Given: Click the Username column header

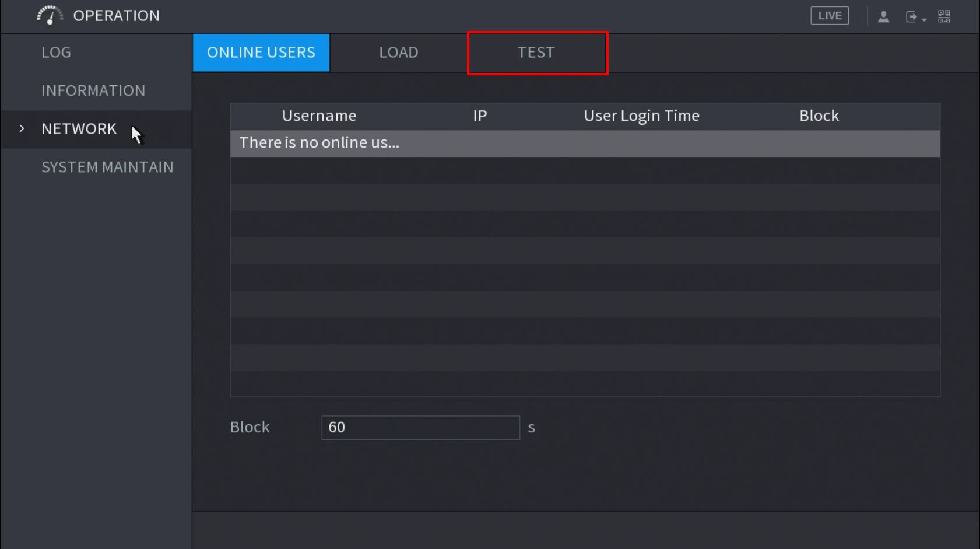Looking at the screenshot, I should click(x=319, y=116).
